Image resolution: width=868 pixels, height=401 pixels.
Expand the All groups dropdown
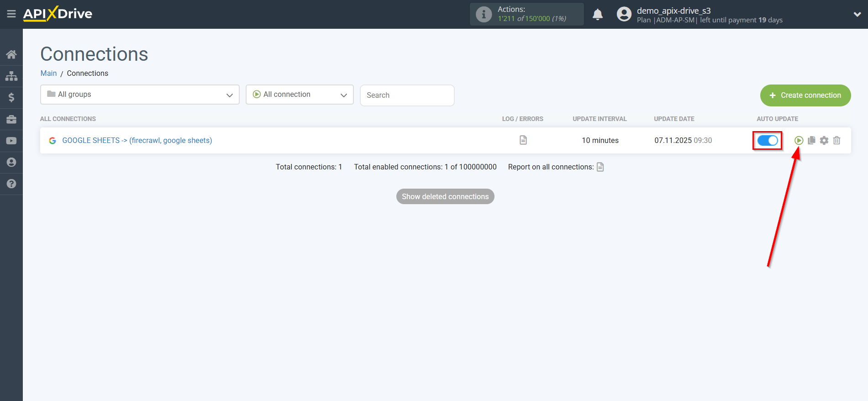pos(140,95)
